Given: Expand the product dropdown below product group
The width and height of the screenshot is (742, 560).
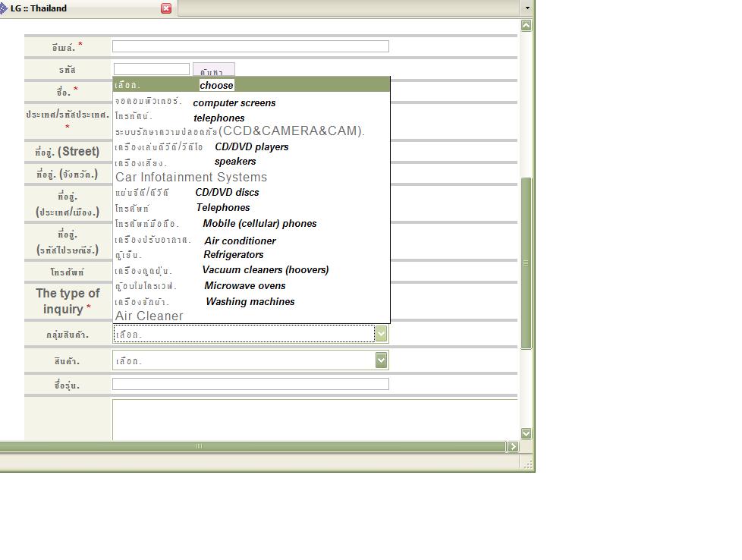Looking at the screenshot, I should pyautogui.click(x=381, y=360).
